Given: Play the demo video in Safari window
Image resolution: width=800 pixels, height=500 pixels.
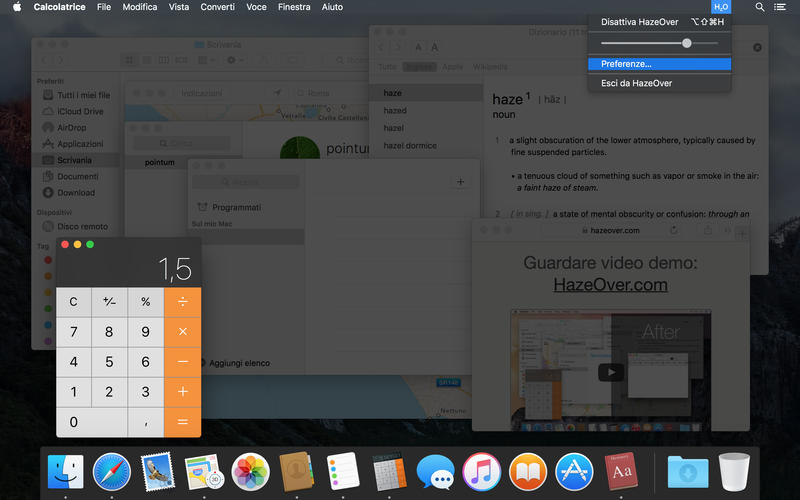Looking at the screenshot, I should tap(611, 372).
